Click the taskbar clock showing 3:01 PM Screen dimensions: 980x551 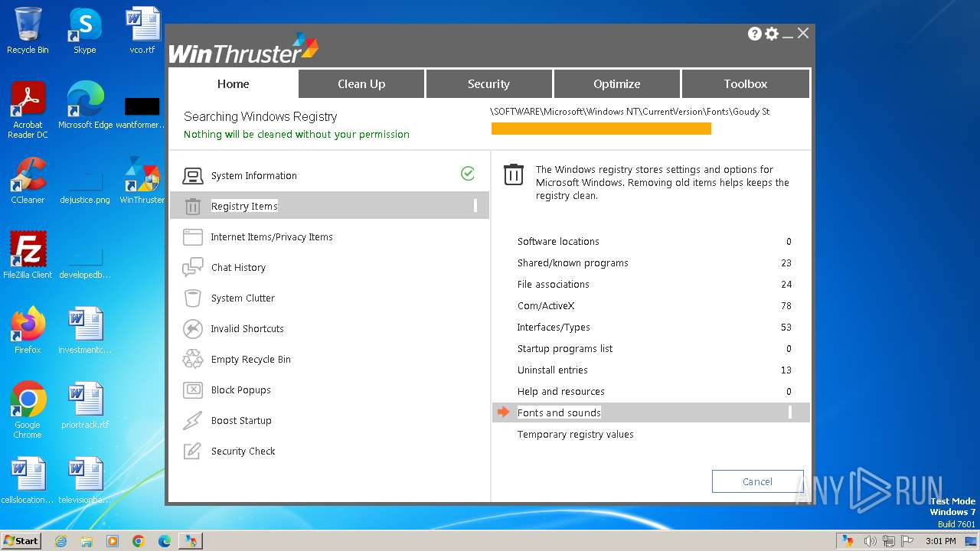click(940, 541)
